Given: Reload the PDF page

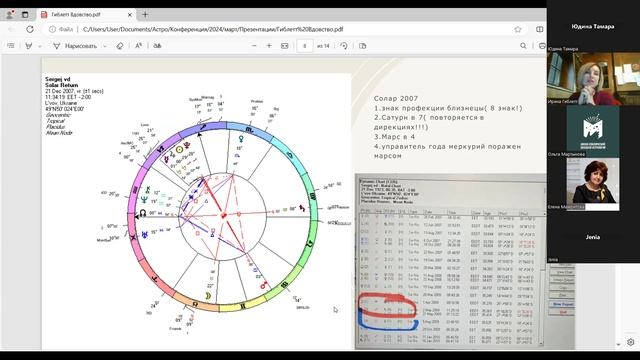Looking at the screenshot, I should pyautogui.click(x=30, y=29).
